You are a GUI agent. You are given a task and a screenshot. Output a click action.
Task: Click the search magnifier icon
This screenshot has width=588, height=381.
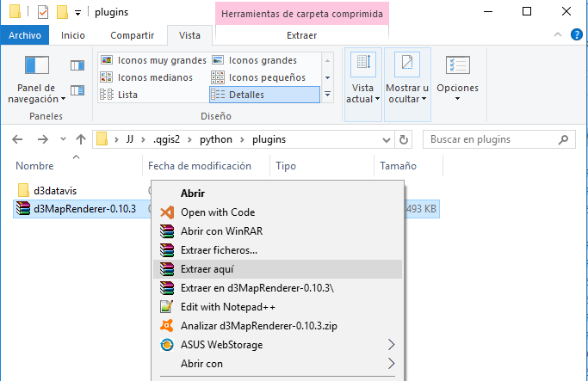point(563,140)
